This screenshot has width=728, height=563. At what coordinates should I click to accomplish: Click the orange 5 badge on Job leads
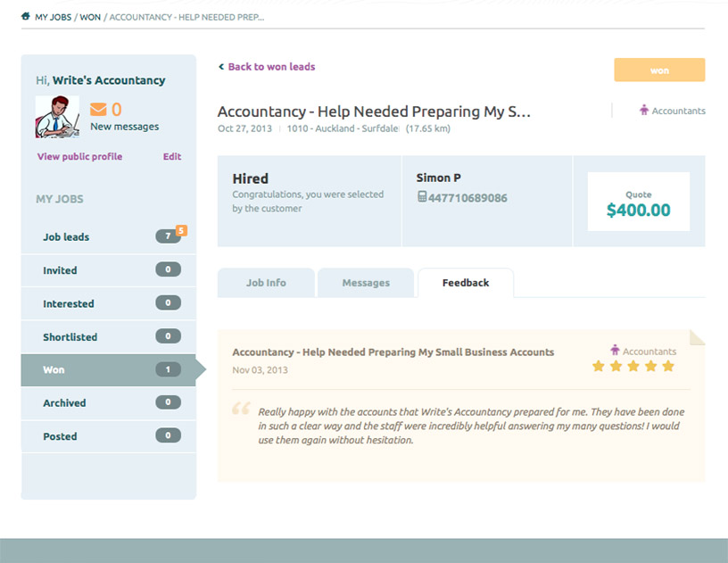pos(181,231)
